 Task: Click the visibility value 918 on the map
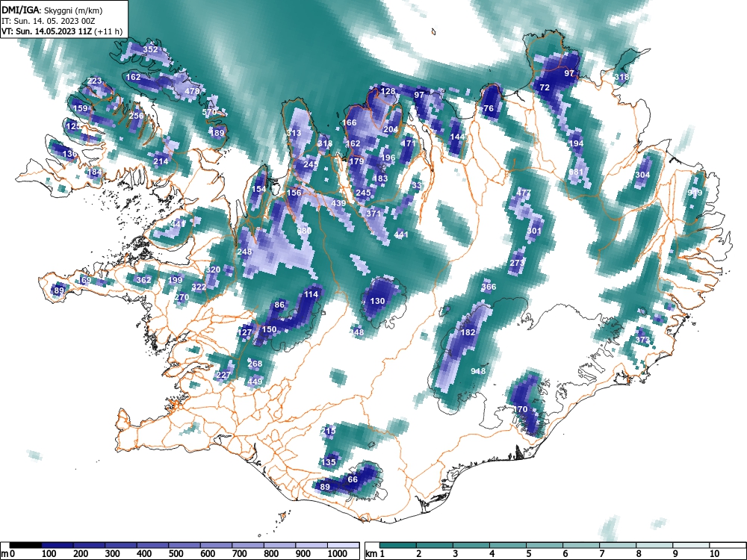tap(478, 371)
